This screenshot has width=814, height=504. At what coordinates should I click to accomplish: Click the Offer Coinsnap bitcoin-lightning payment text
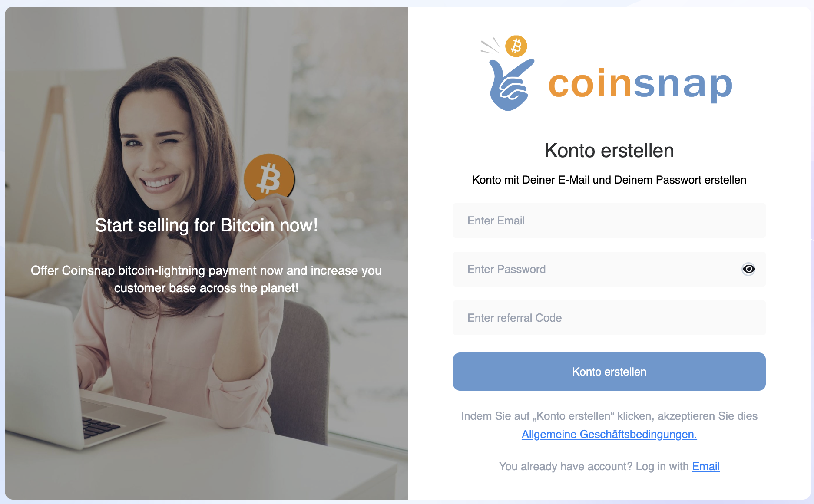pyautogui.click(x=206, y=279)
